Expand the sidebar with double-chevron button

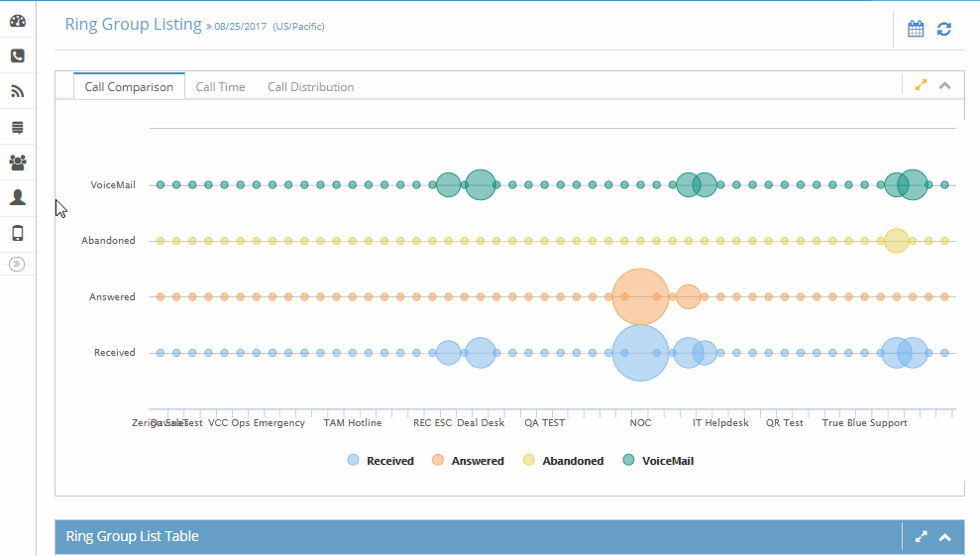tap(17, 264)
